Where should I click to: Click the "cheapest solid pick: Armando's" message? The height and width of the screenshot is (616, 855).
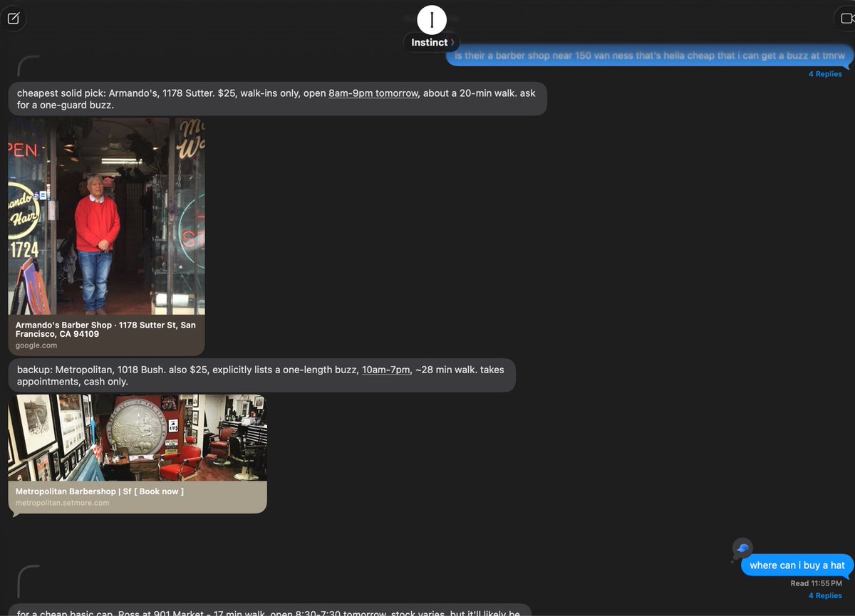tap(278, 99)
